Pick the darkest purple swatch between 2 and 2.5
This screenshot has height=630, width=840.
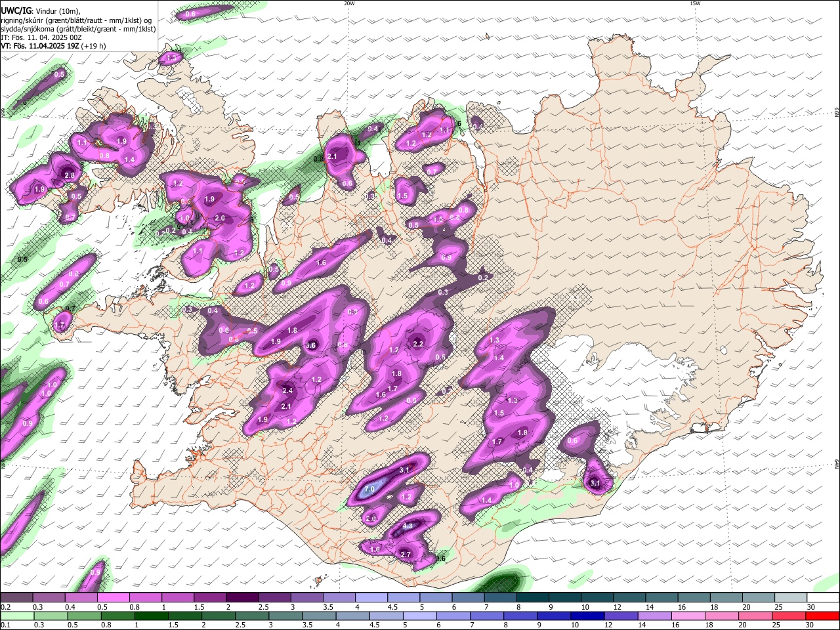(x=241, y=598)
